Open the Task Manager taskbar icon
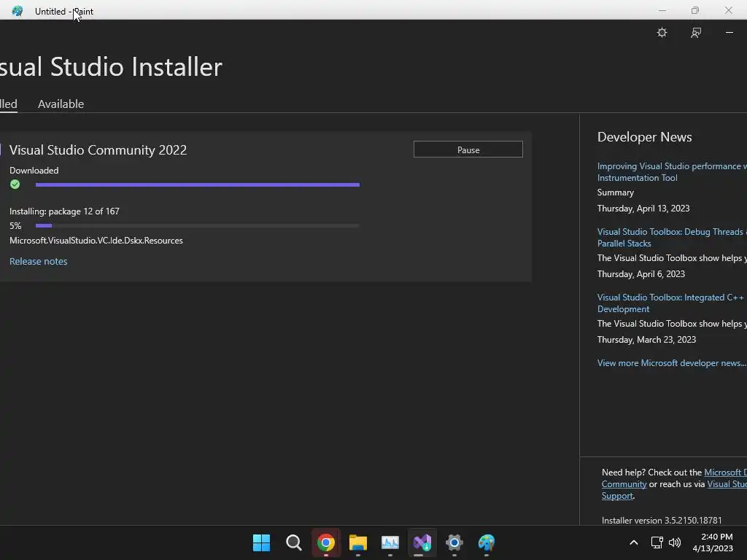 click(390, 542)
